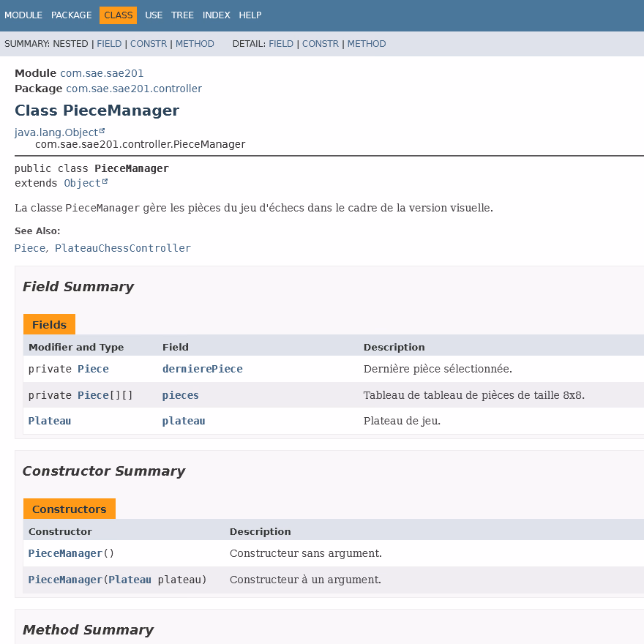Screen dimensions: 644x644
Task: Select the Constructors tab
Action: 69,509
